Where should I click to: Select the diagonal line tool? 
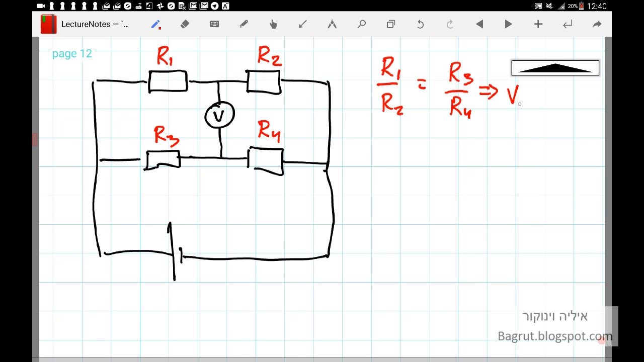(x=302, y=24)
